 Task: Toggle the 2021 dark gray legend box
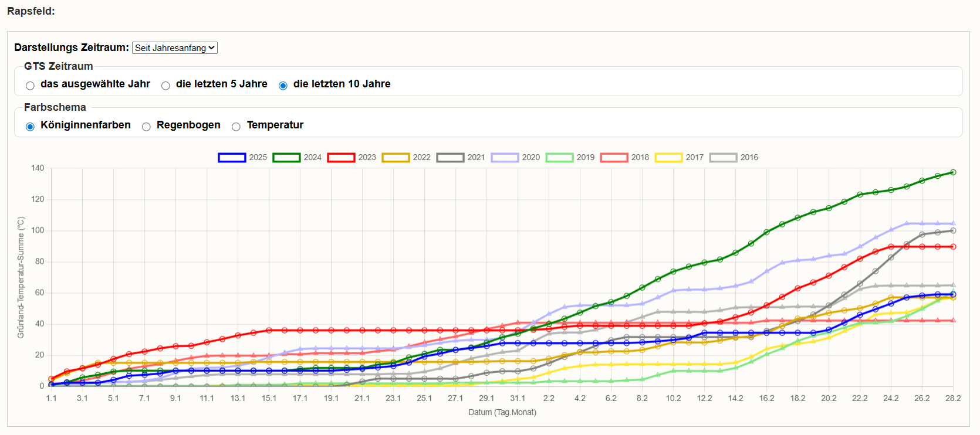tap(450, 158)
